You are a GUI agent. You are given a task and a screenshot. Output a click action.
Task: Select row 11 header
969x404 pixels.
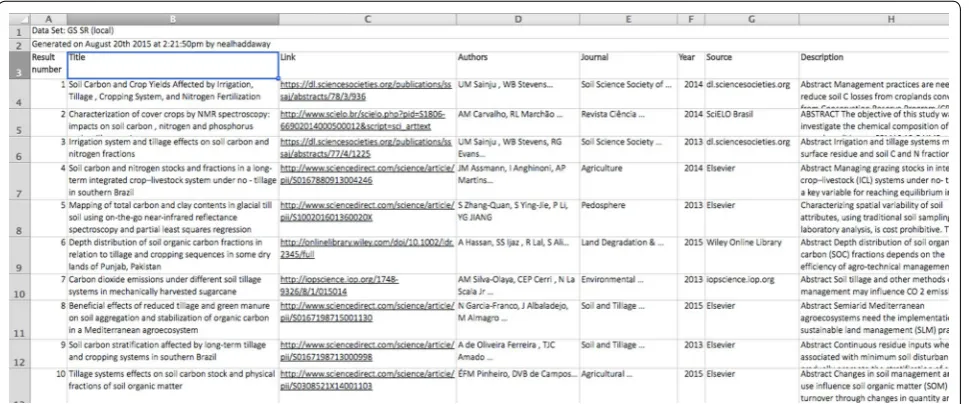pyautogui.click(x=19, y=319)
